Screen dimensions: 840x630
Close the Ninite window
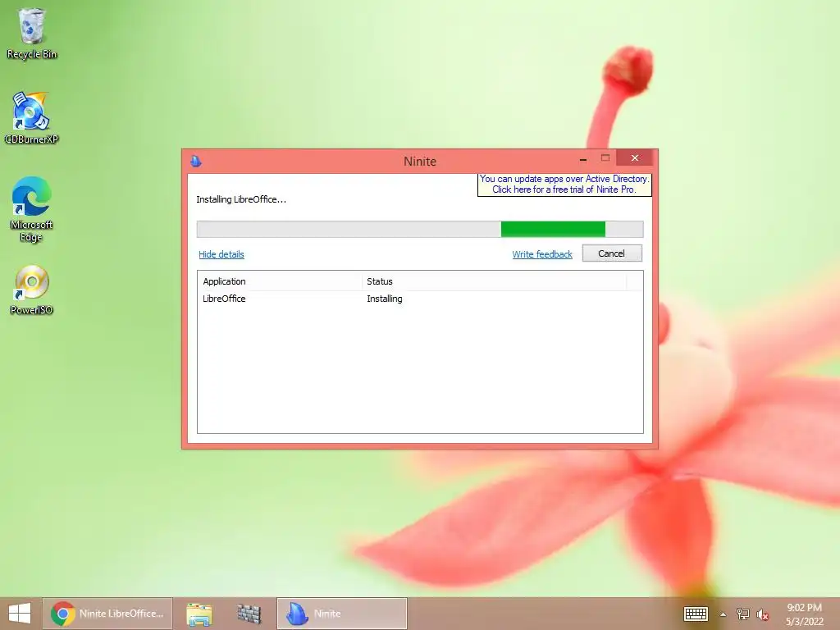(x=635, y=158)
